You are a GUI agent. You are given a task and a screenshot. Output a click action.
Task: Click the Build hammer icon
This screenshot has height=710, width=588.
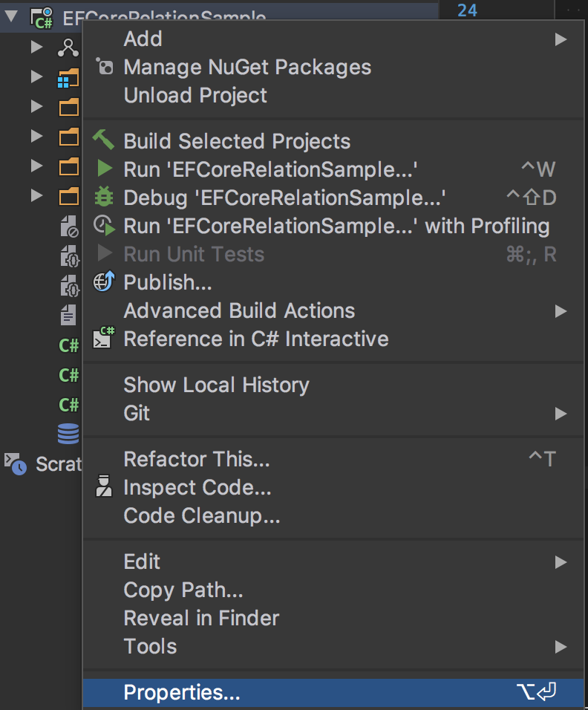click(x=104, y=140)
